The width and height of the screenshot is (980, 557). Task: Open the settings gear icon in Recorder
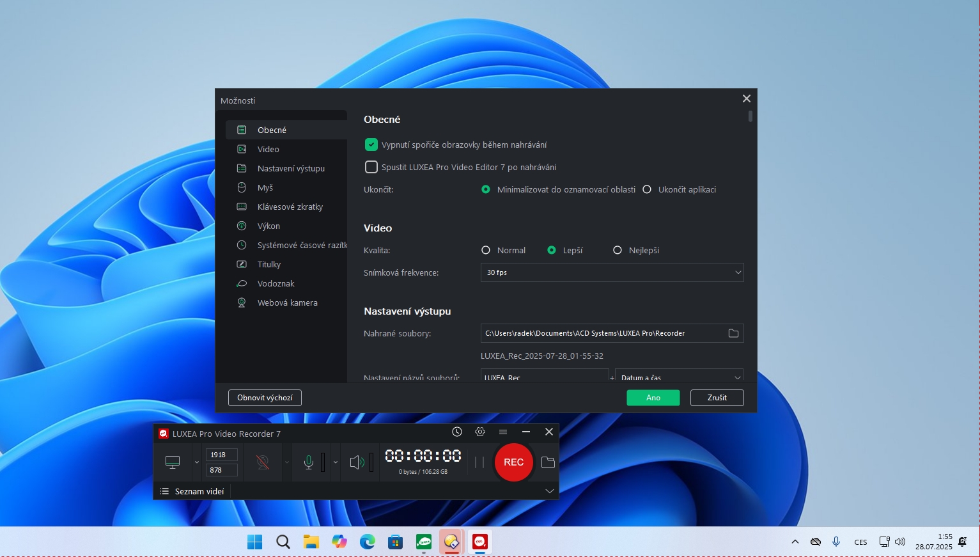click(x=480, y=432)
